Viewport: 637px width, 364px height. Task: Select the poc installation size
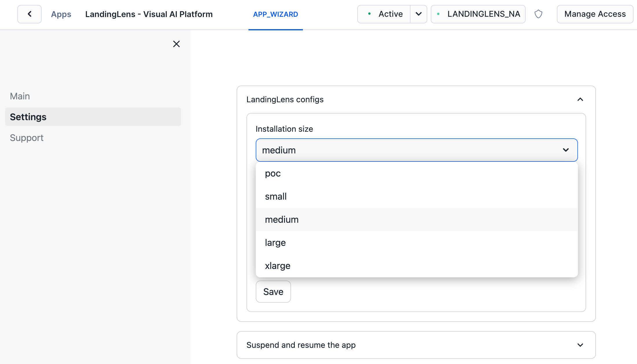[273, 173]
